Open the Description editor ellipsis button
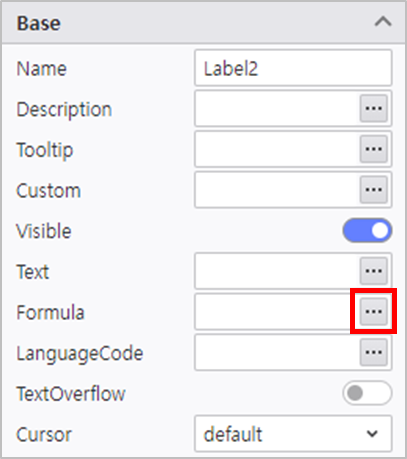 [373, 108]
